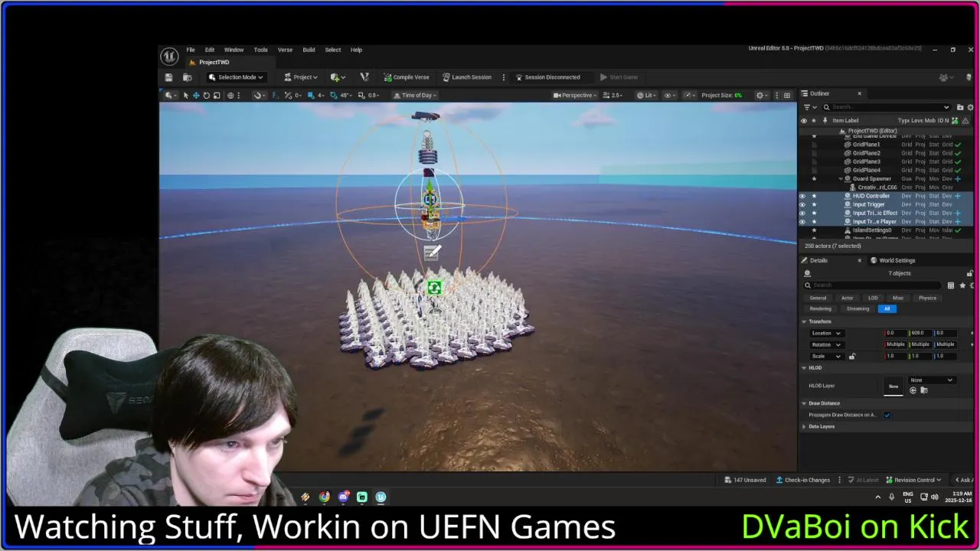Open the Location type dropdown

(826, 333)
